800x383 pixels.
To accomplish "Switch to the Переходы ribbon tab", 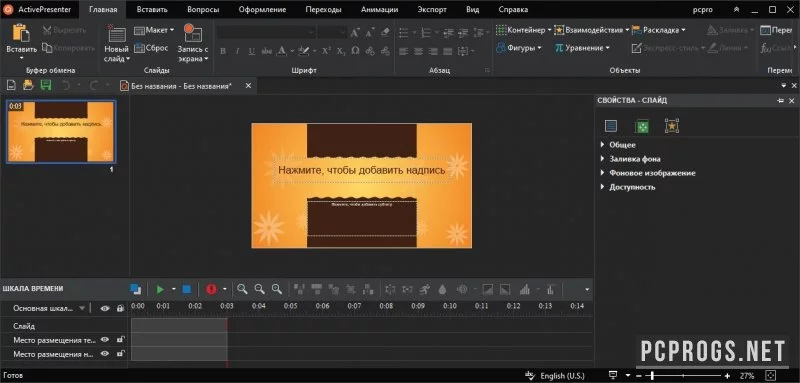I will click(323, 10).
